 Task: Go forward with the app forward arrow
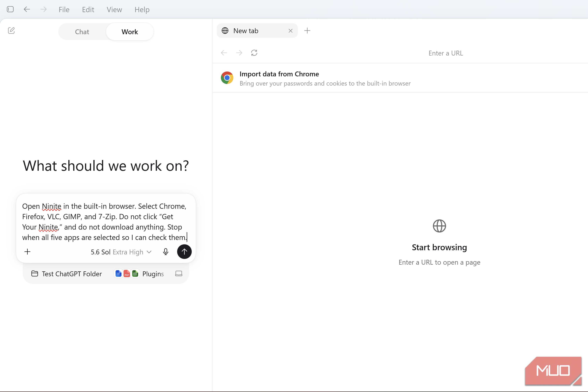coord(44,9)
